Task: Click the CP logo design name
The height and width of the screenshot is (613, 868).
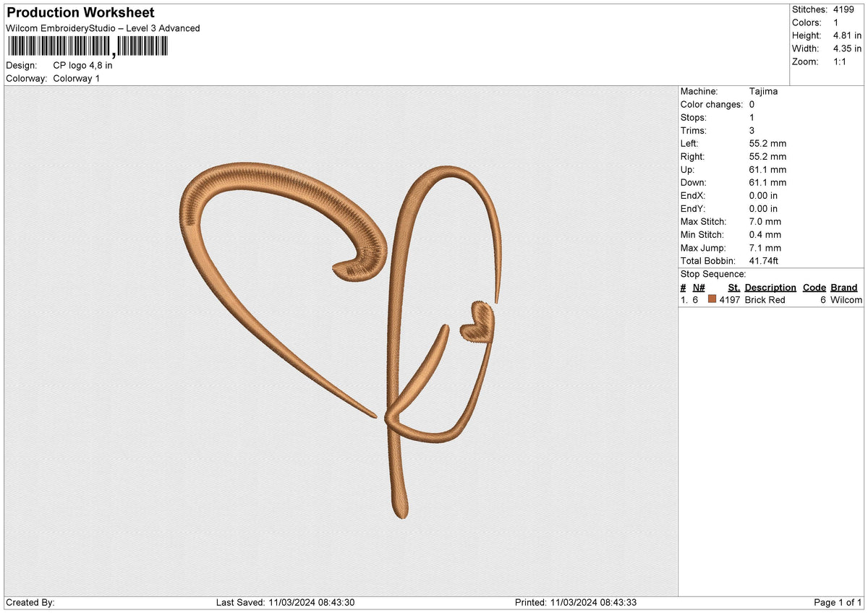Action: pyautogui.click(x=82, y=65)
